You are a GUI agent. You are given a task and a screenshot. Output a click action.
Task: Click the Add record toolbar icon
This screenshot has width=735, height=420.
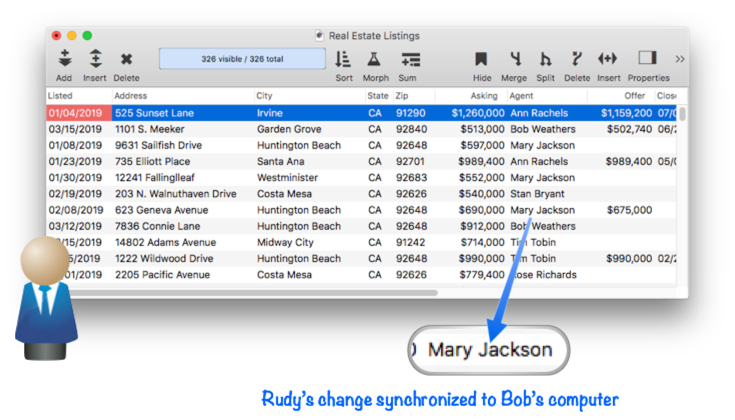click(x=64, y=59)
